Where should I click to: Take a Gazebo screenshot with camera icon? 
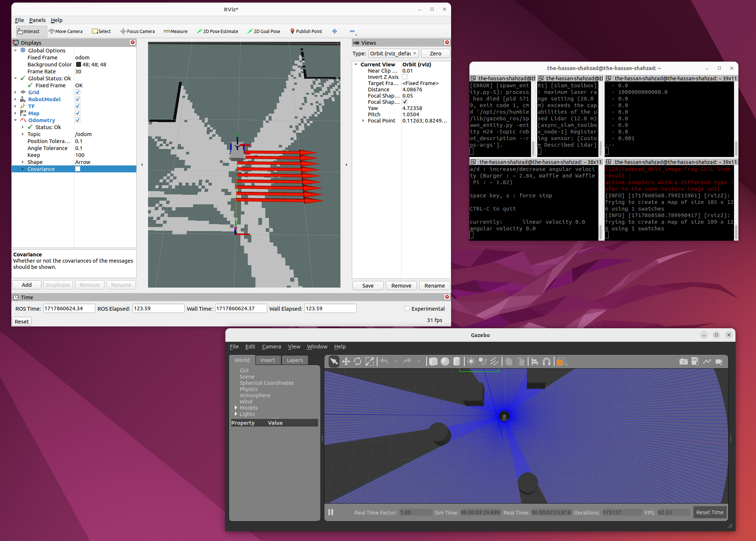click(x=683, y=362)
